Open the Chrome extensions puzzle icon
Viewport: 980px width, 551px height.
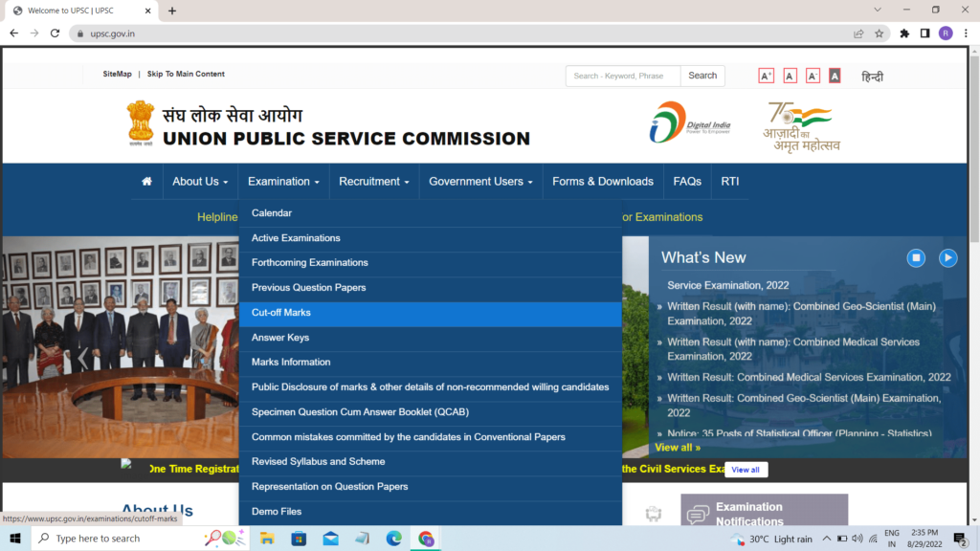[x=904, y=33]
